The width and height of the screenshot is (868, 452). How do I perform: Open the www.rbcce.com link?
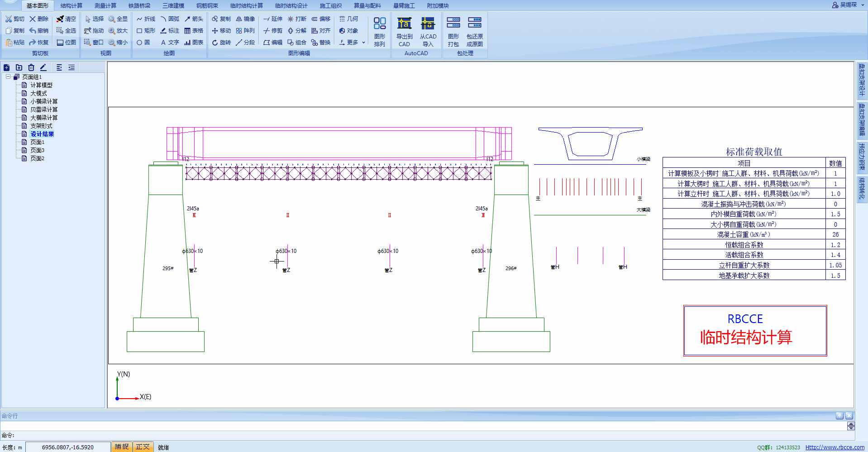pos(835,447)
